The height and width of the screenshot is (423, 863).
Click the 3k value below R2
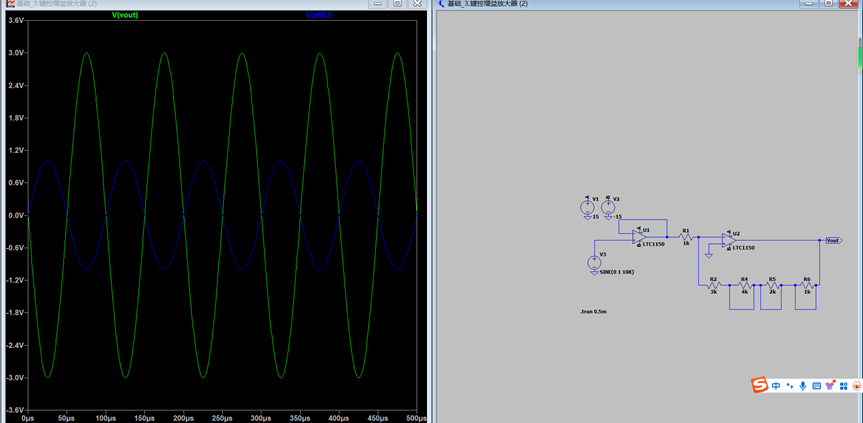pyautogui.click(x=714, y=292)
